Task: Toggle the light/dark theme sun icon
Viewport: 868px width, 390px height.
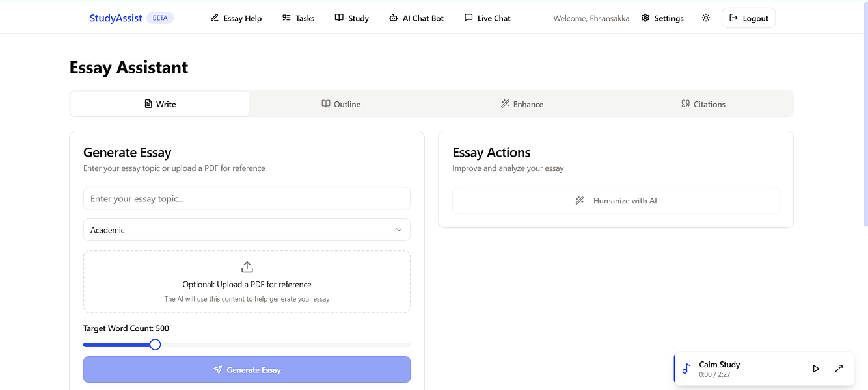Action: [706, 18]
